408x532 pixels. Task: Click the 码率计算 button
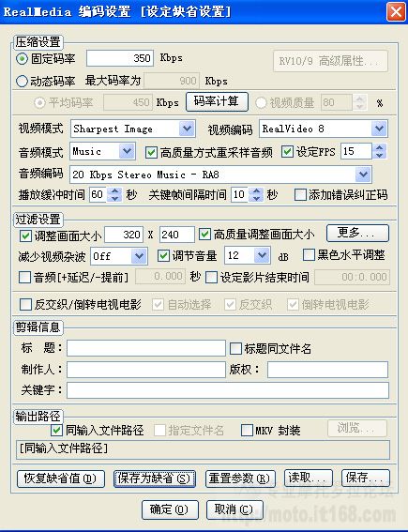click(217, 101)
